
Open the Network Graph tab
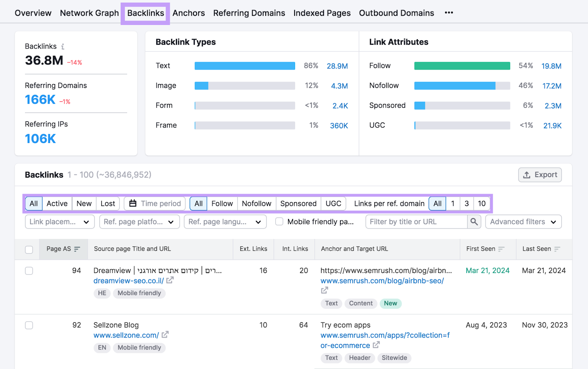89,12
